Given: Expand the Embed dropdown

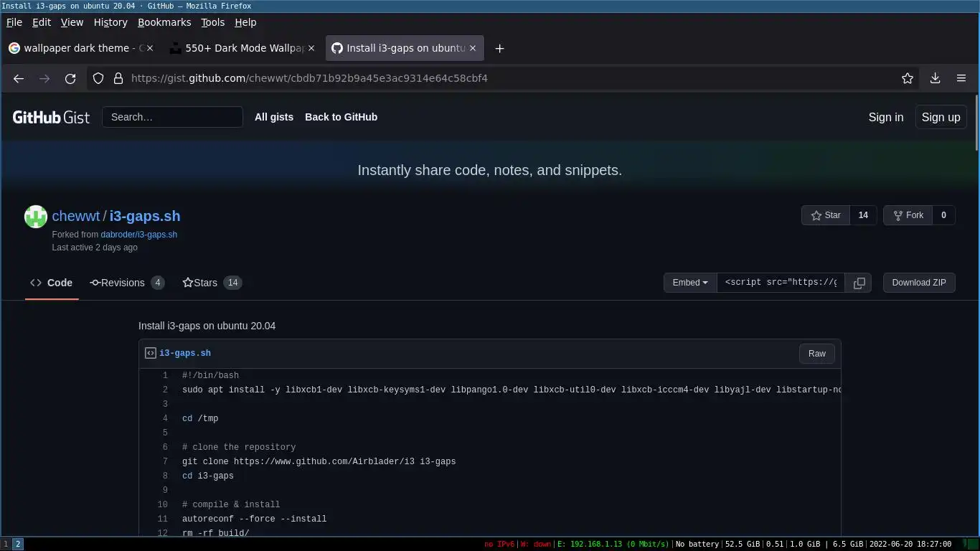Looking at the screenshot, I should tap(690, 283).
